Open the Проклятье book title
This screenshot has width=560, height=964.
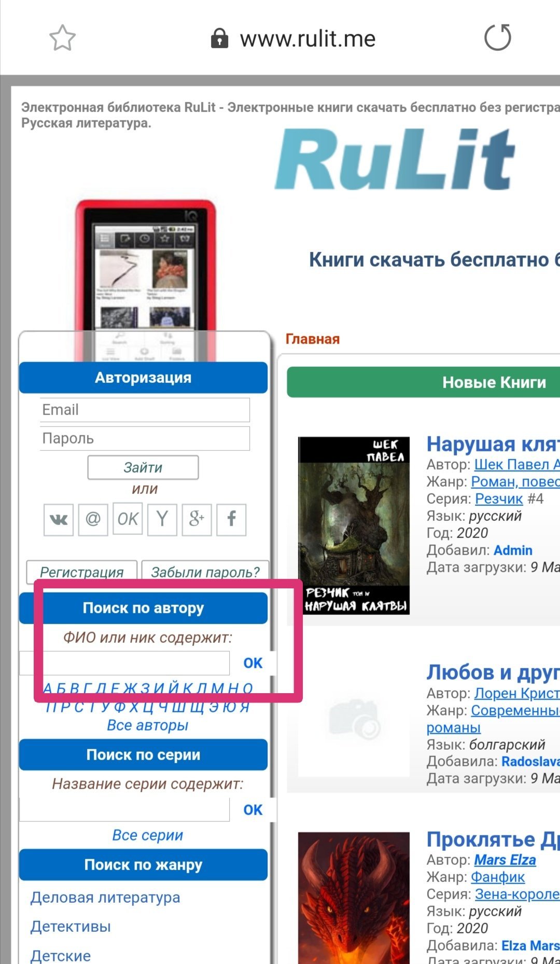(493, 839)
